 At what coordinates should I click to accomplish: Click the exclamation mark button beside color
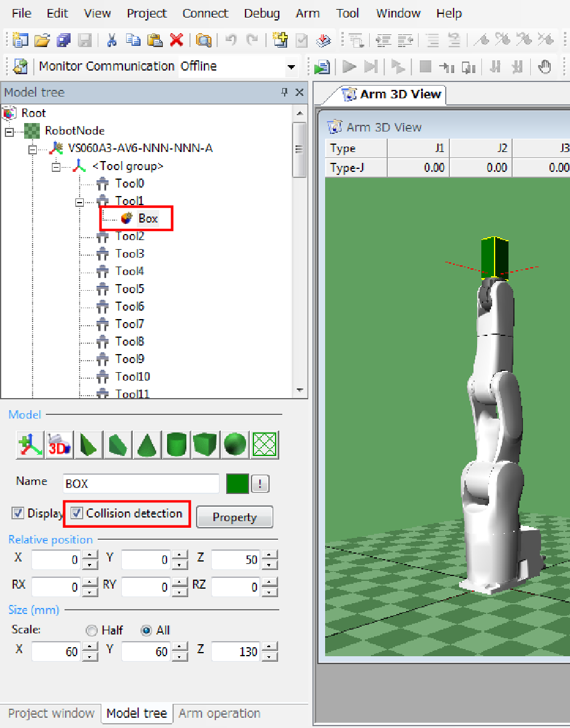click(261, 484)
